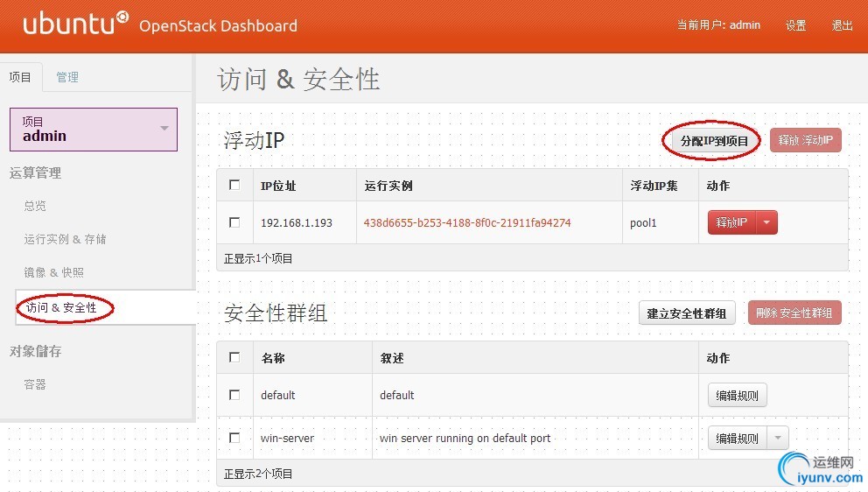The width and height of the screenshot is (868, 492).
Task: Click the ubuntu logo in header
Action: coord(76,24)
